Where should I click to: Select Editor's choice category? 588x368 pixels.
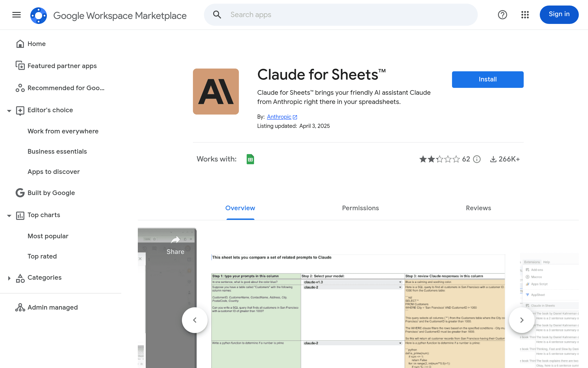(50, 110)
